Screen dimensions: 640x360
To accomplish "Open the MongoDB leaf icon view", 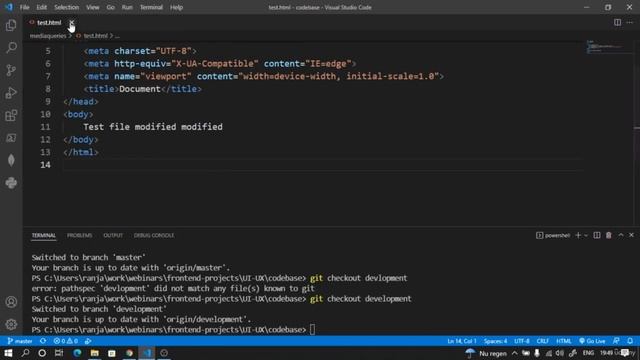I will click(x=11, y=160).
